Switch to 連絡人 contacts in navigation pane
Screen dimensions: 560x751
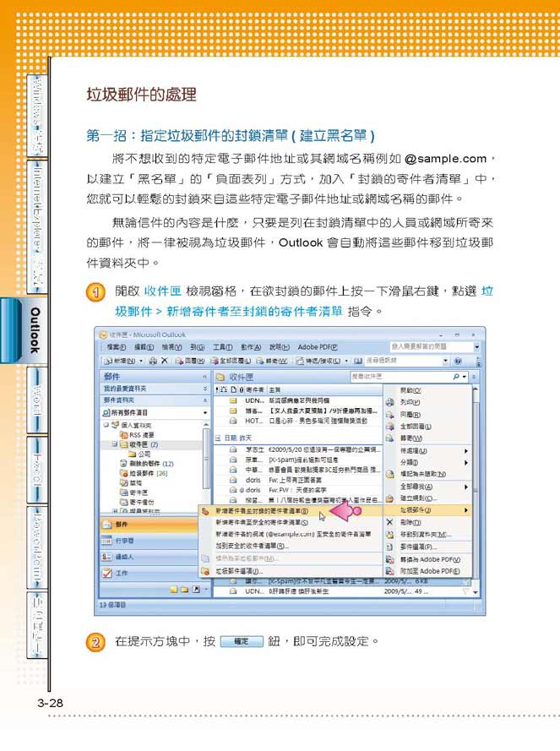click(149, 557)
